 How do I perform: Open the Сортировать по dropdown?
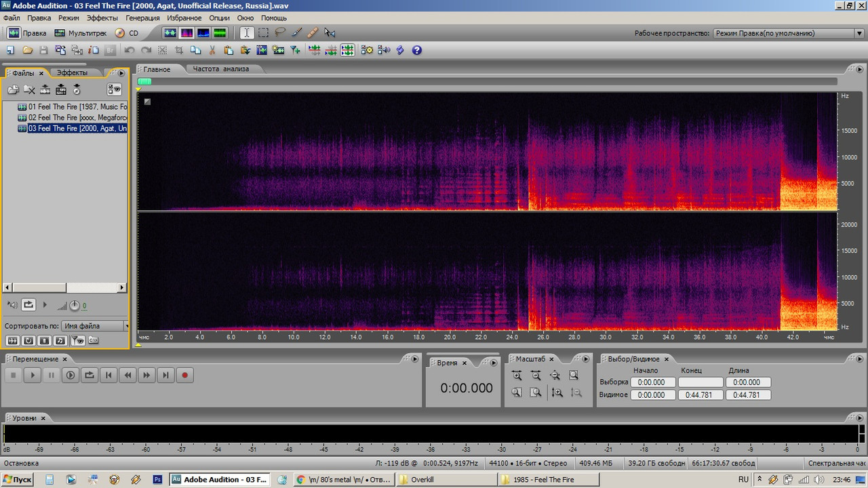[x=94, y=326]
